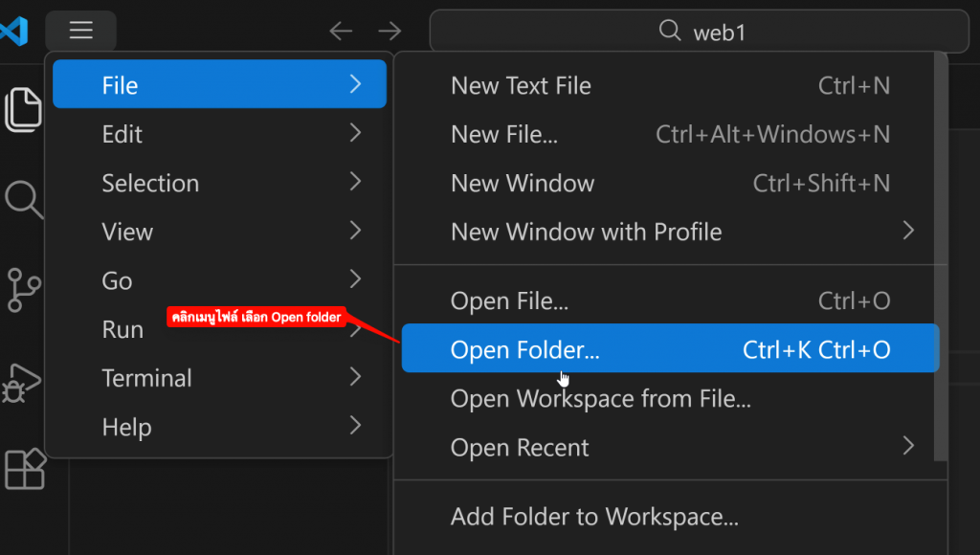Open the Run and Debug view
Viewport: 980px width, 555px height.
tap(21, 381)
